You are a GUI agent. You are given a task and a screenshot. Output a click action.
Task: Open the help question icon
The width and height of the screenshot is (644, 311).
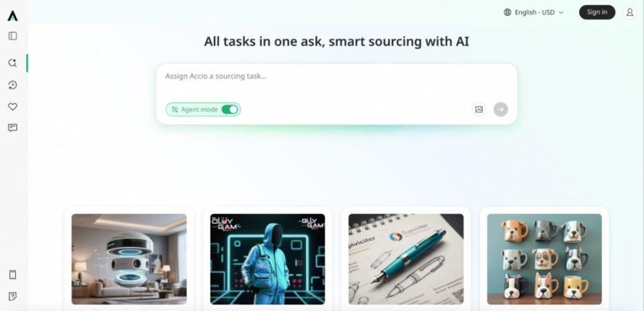pos(13,296)
